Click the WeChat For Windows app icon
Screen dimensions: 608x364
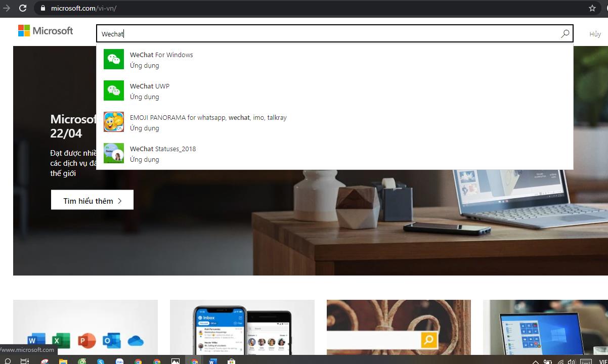tap(114, 59)
